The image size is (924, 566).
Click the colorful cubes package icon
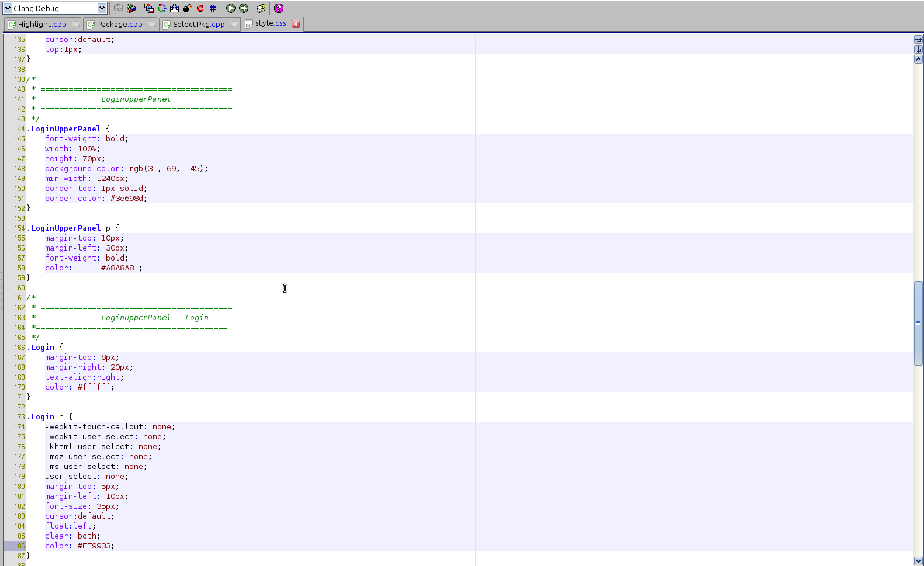point(131,8)
